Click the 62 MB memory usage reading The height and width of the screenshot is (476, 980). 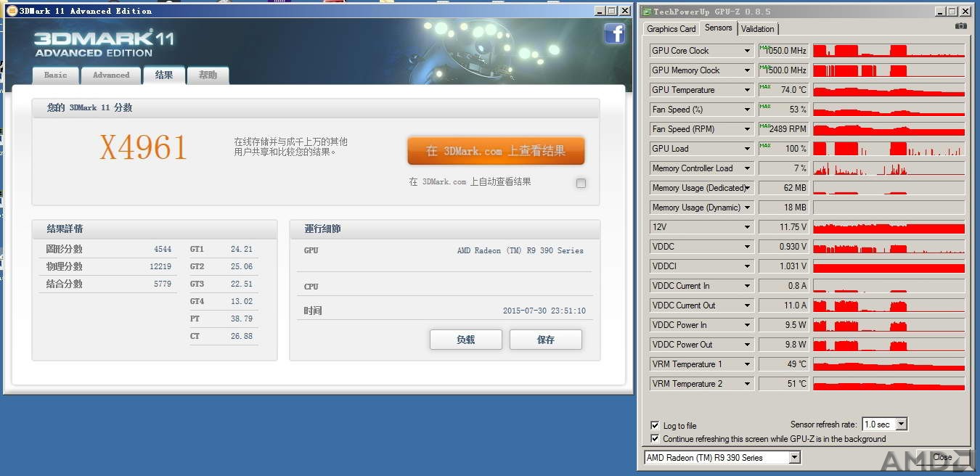point(783,188)
